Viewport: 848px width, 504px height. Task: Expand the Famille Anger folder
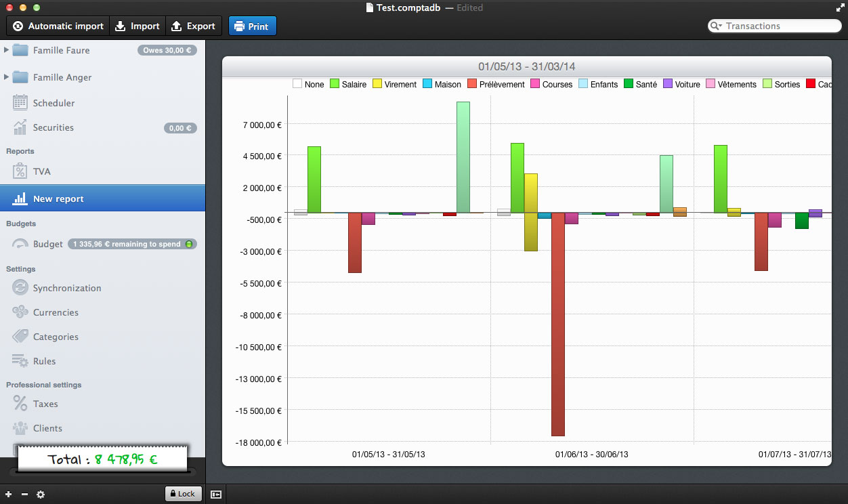7,77
